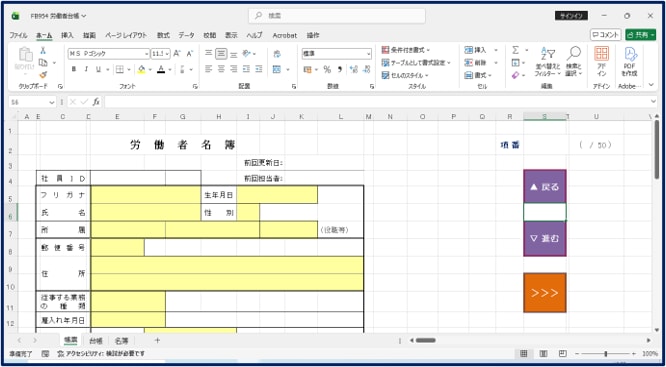Apply the yellow fill color bucket
Viewport: 666px width, 367px height.
(x=141, y=69)
